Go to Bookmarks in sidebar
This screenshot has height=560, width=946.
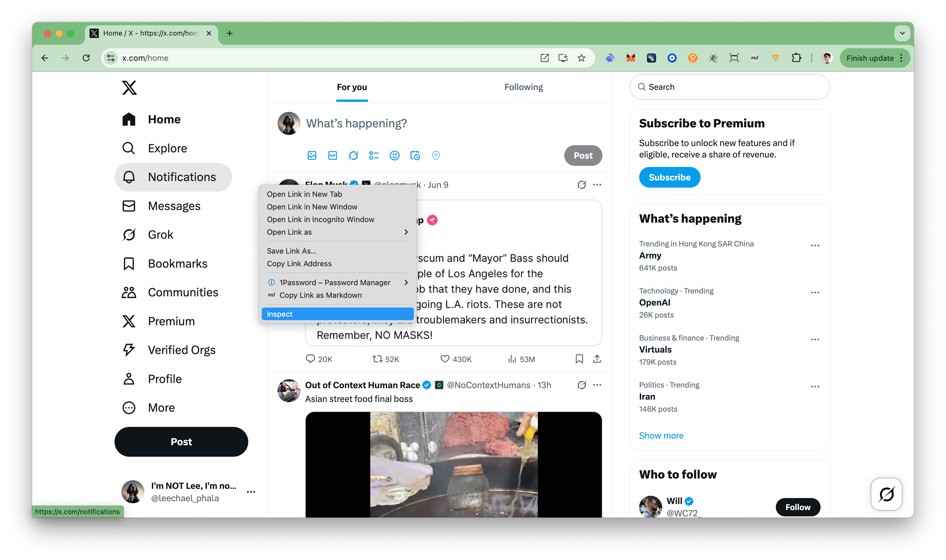tap(164, 263)
